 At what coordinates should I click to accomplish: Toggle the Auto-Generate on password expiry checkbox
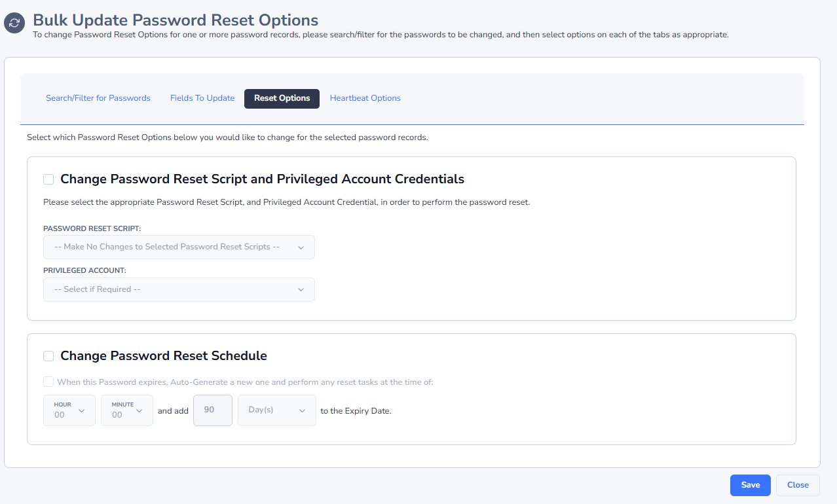tap(48, 382)
